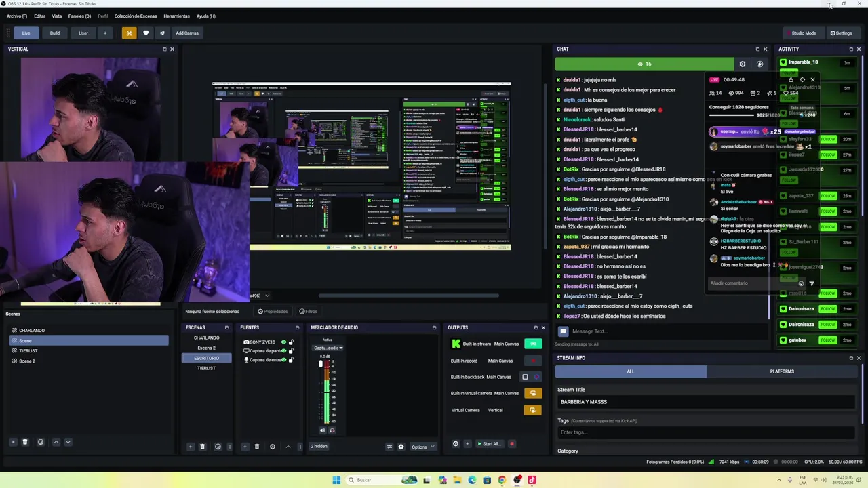Toggle headphone monitoring in audio mixer
The width and height of the screenshot is (868, 488).
pos(332,430)
